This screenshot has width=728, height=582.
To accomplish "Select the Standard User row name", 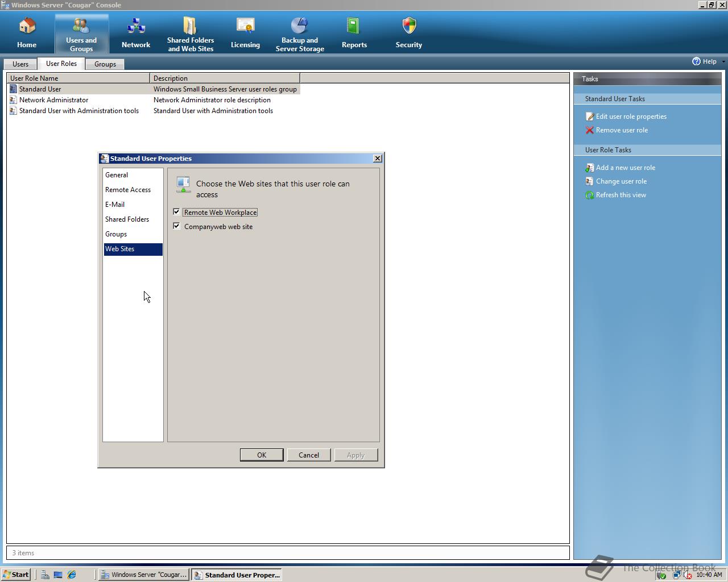I will tap(40, 89).
